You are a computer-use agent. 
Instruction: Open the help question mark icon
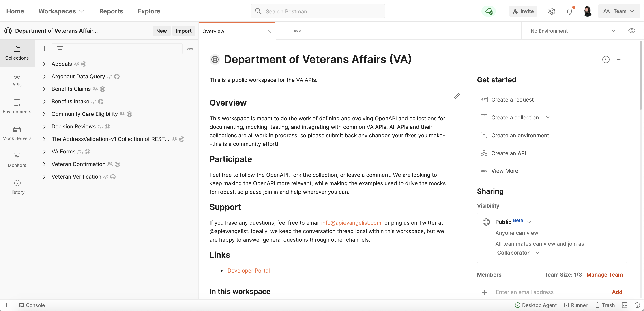[x=637, y=305]
